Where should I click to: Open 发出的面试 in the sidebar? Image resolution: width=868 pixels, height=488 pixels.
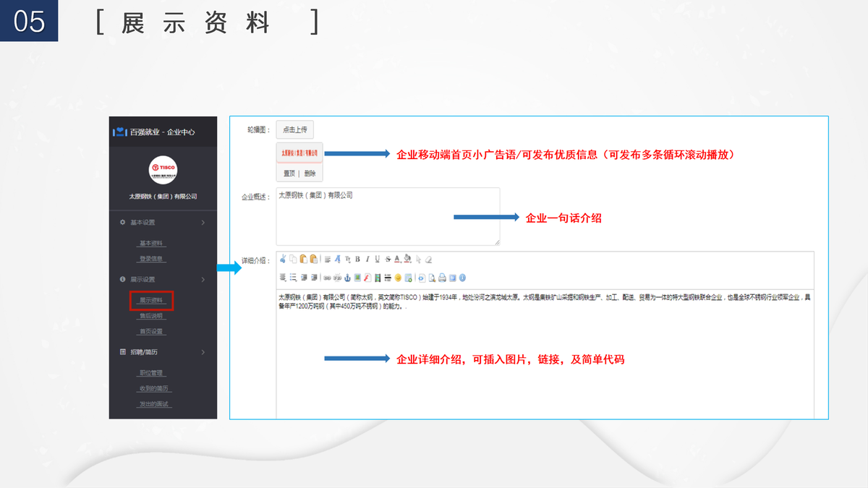153,404
